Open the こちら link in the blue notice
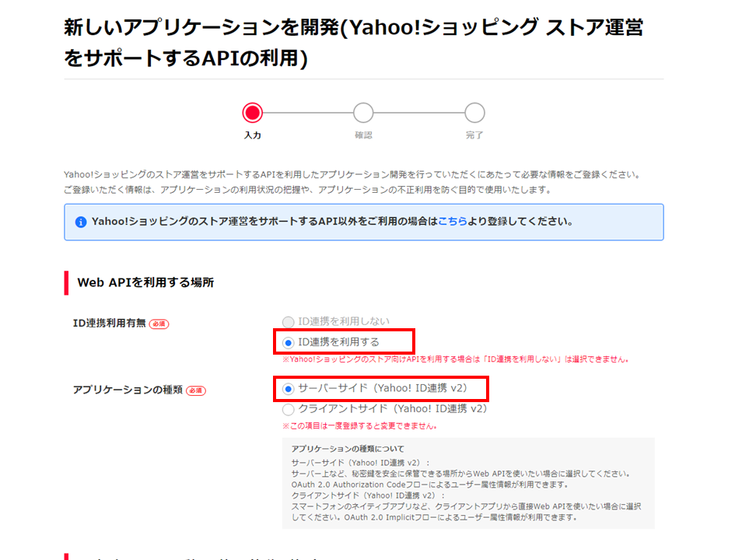 click(x=453, y=222)
